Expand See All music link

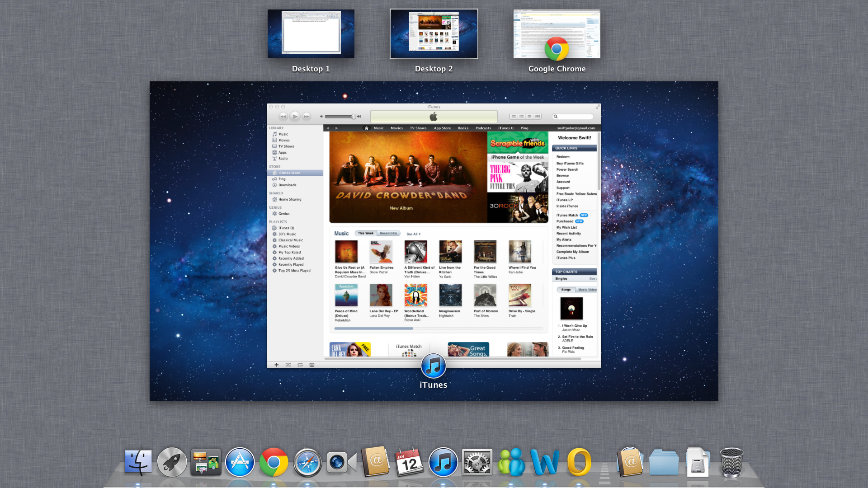pyautogui.click(x=413, y=234)
